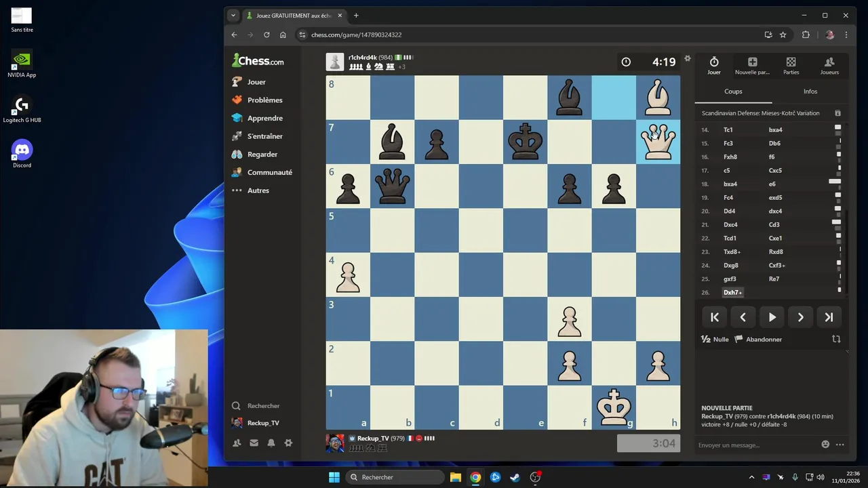Open Steam from the taskbar
This screenshot has height=488, width=868.
[x=515, y=477]
